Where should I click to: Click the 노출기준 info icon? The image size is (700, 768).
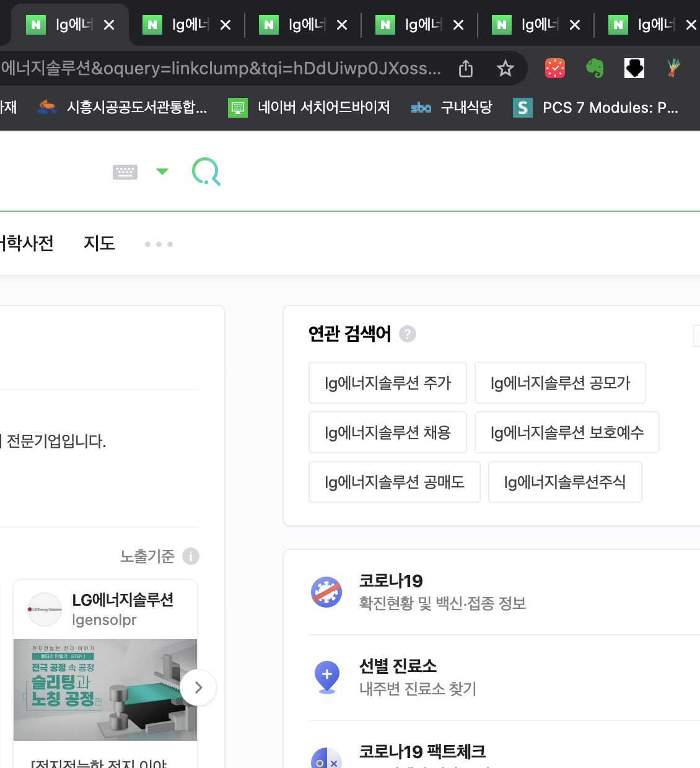click(x=191, y=556)
